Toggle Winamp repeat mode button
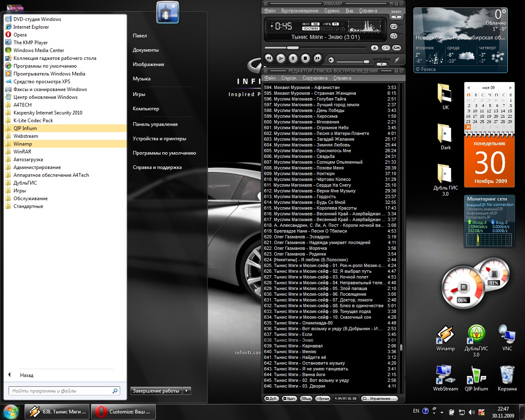The width and height of the screenshot is (525, 420). tap(394, 27)
